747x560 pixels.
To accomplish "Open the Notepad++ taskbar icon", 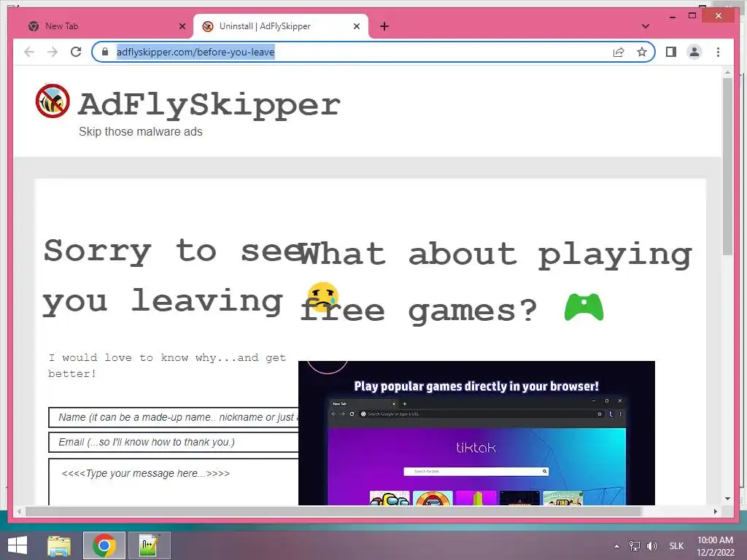I will (149, 545).
